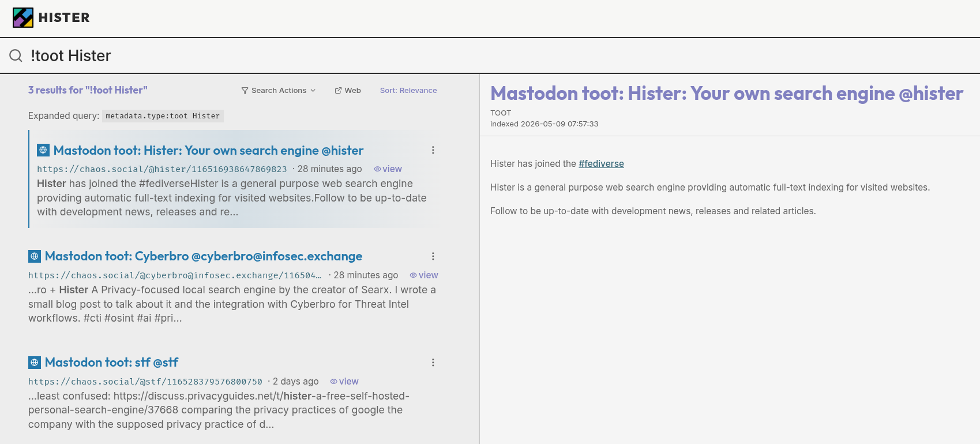Viewport: 980px width, 444px height.
Task: Open options menu for Cyberbro toot result
Action: tap(433, 256)
